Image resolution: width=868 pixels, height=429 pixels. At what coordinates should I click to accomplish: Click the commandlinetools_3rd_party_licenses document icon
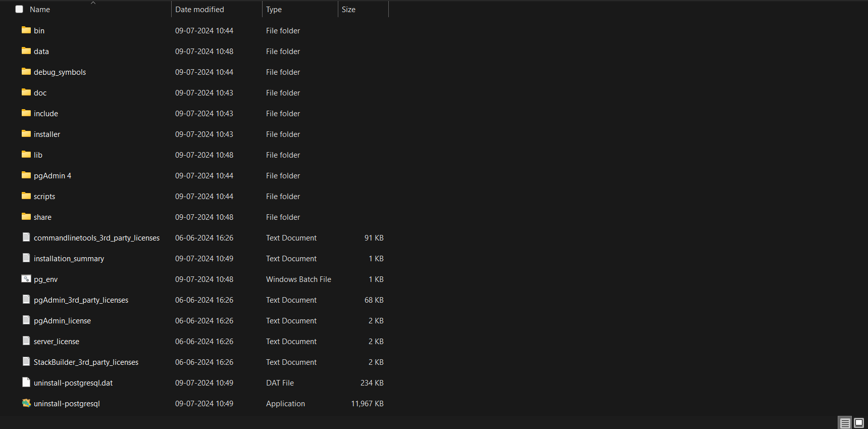click(x=26, y=237)
